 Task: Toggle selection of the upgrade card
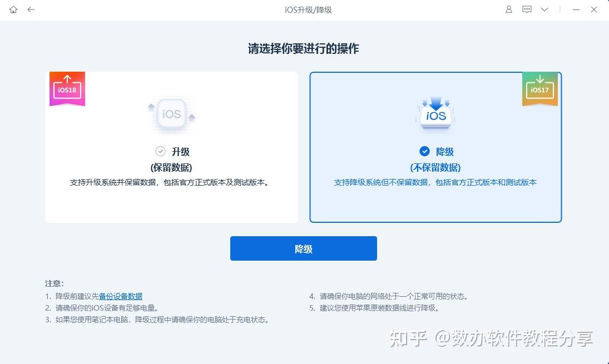pyautogui.click(x=171, y=147)
